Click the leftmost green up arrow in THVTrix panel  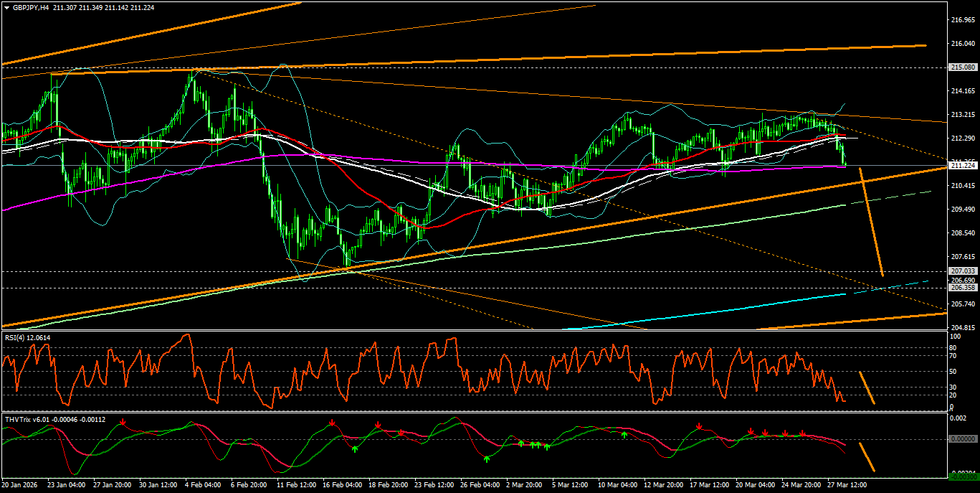click(x=355, y=449)
